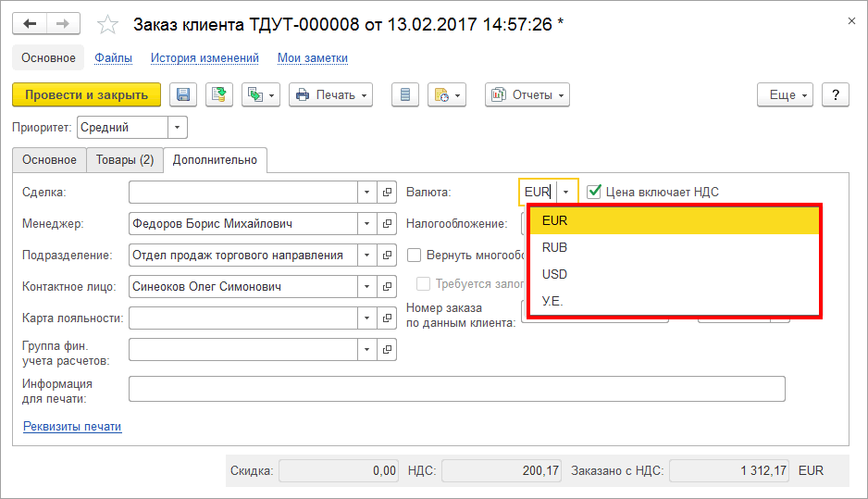Add document to favorites with star icon
The image size is (868, 499).
pyautogui.click(x=108, y=24)
